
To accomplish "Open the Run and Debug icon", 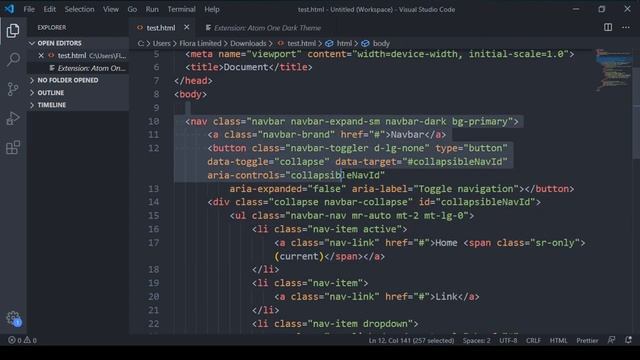I will point(13,118).
